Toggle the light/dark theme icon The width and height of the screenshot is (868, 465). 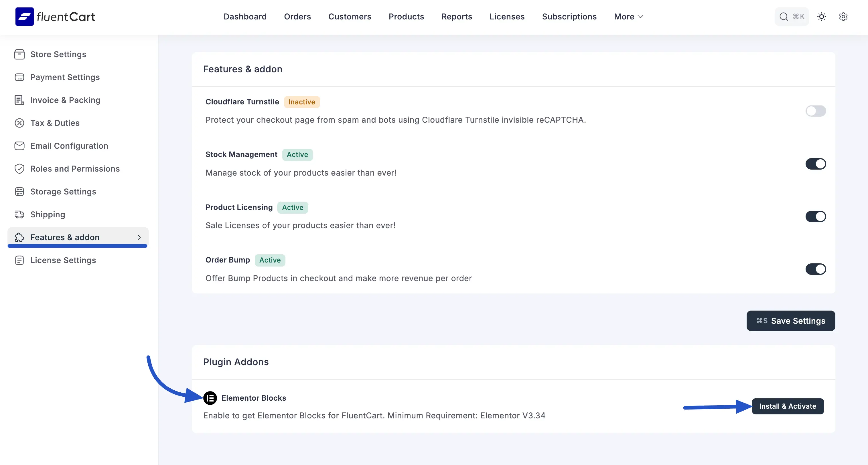point(821,17)
